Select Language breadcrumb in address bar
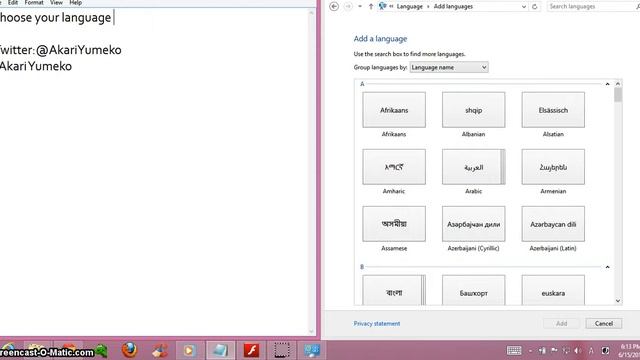640x360 pixels. point(409,7)
